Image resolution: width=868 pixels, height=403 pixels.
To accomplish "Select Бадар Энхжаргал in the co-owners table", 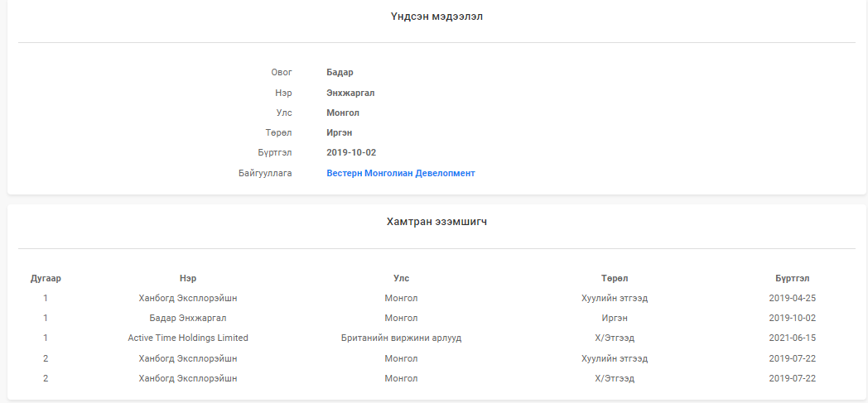I will point(188,318).
